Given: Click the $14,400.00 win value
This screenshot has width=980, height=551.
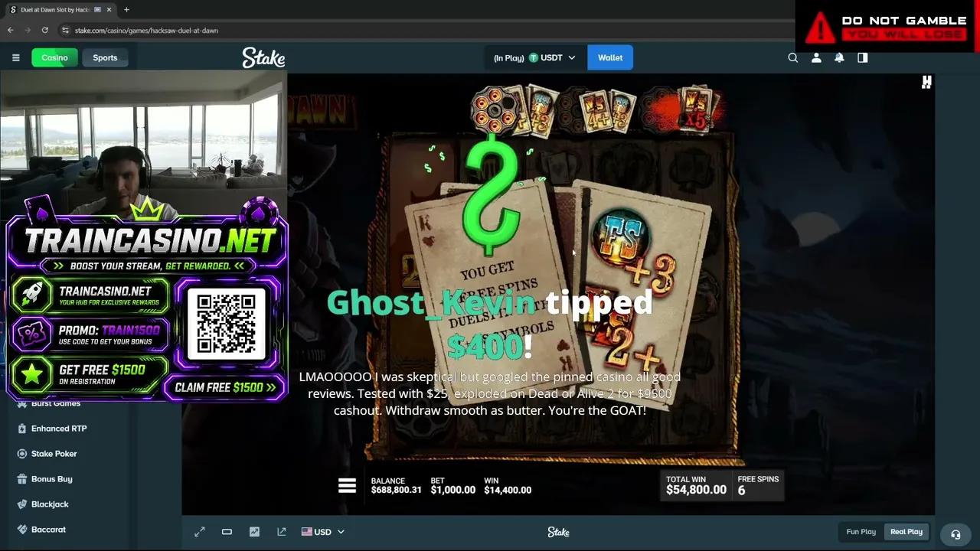Looking at the screenshot, I should (x=508, y=490).
